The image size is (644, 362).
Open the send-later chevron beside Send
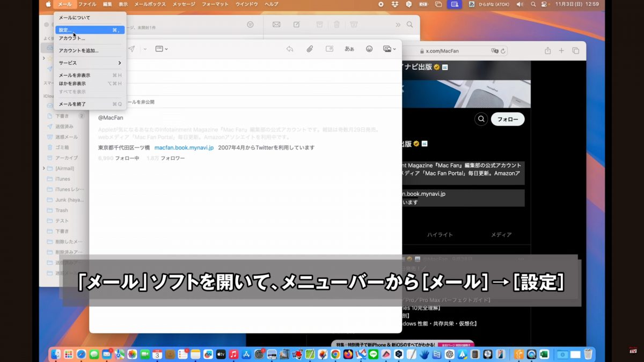point(145,49)
